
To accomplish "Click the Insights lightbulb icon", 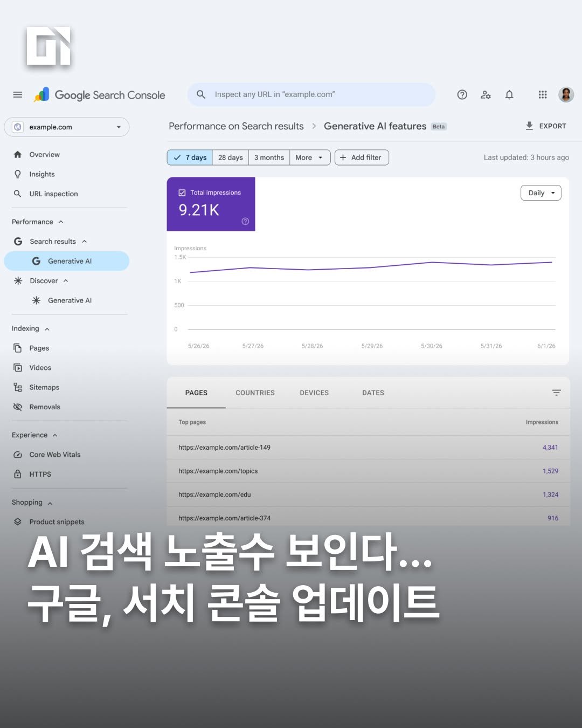I will coord(18,174).
